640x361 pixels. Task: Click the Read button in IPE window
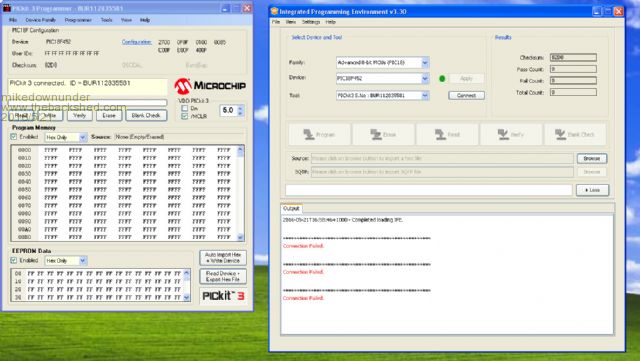point(447,134)
